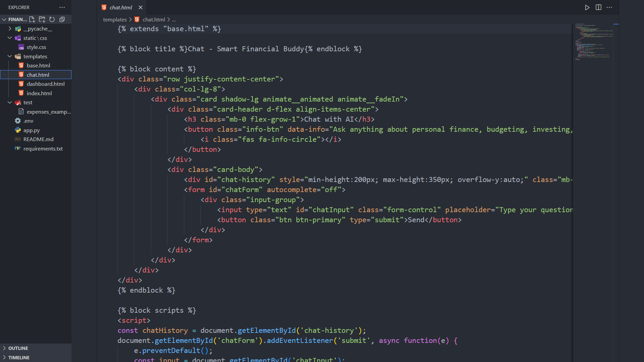Expand the TIMELINE section
Viewport: 644px width, 362px height.
[x=19, y=358]
